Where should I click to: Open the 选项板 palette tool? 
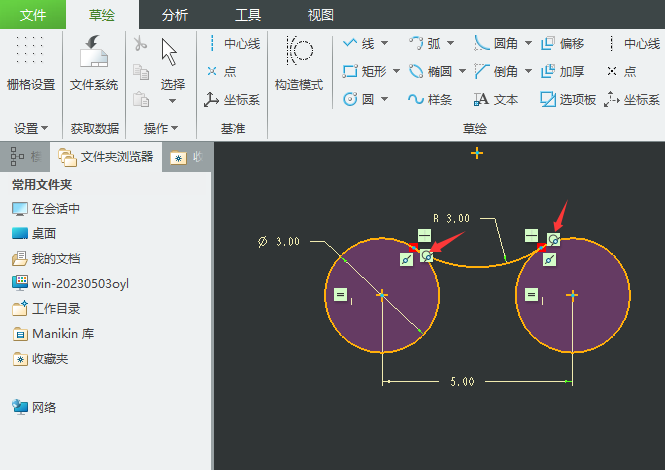pyautogui.click(x=568, y=99)
